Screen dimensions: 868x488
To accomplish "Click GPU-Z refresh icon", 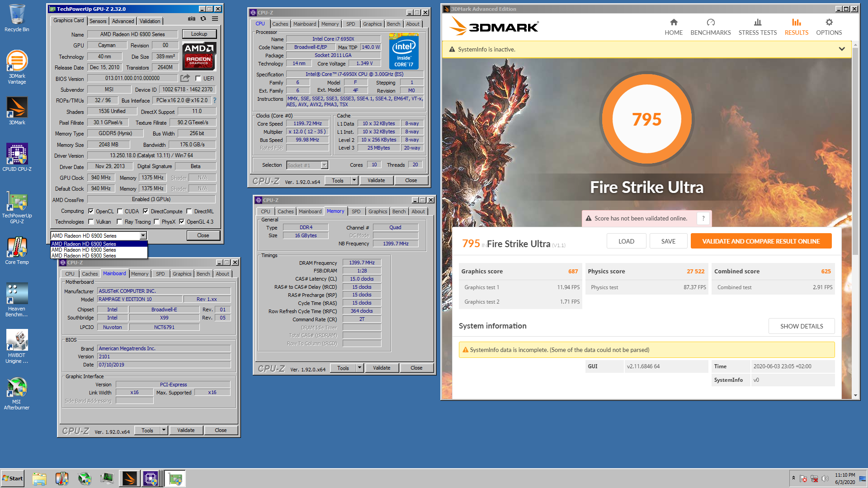I will coord(203,19).
